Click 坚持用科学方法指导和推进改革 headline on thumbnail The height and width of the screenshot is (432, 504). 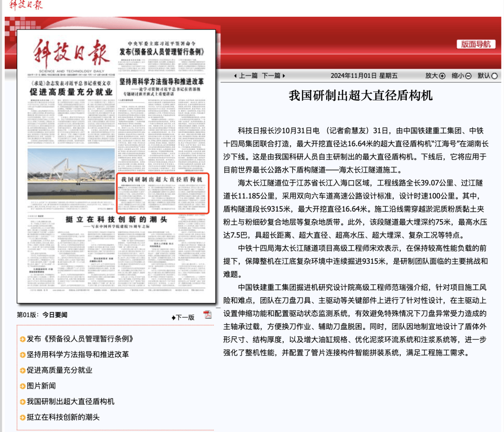coord(162,82)
